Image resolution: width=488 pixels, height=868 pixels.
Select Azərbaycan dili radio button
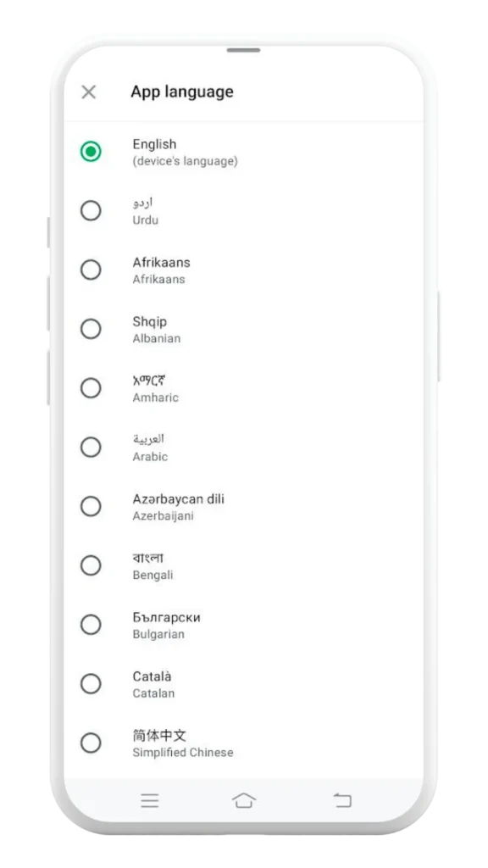[91, 507]
